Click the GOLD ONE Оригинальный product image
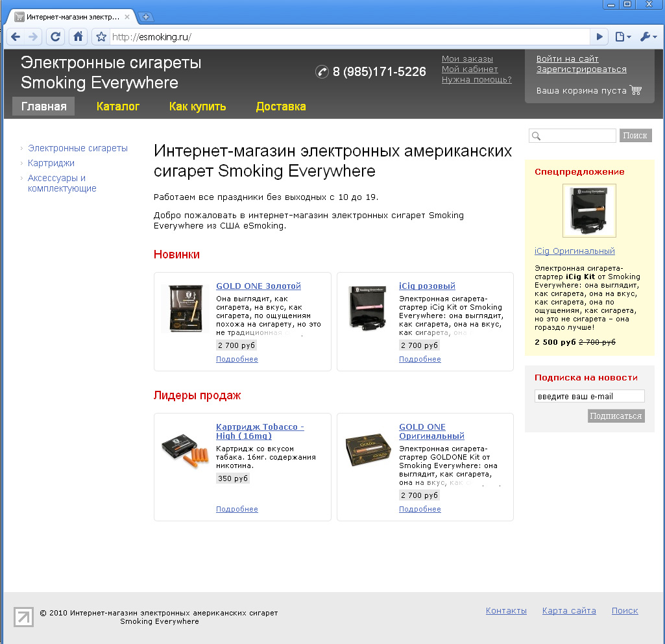This screenshot has width=665, height=644. point(368,450)
